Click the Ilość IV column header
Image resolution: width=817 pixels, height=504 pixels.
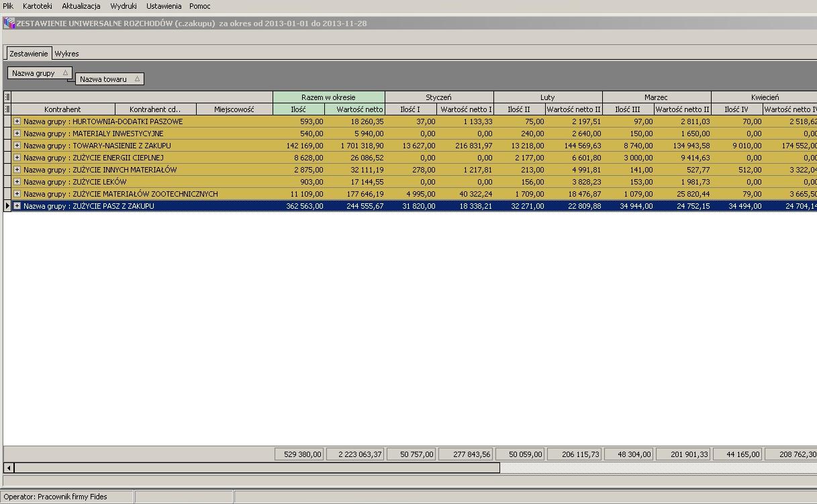(737, 109)
